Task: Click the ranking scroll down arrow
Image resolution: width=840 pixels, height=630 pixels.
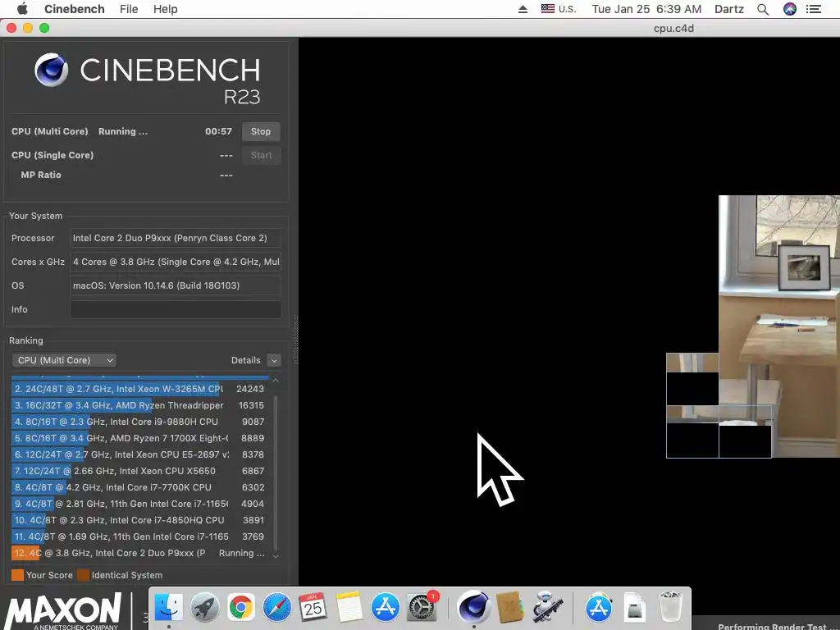Action: (276, 556)
